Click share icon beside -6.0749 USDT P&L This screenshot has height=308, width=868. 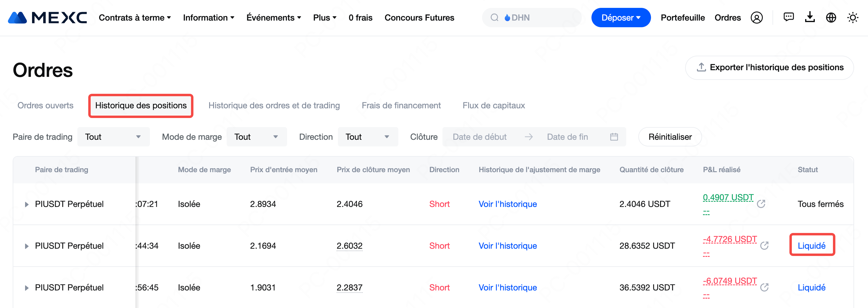(764, 287)
